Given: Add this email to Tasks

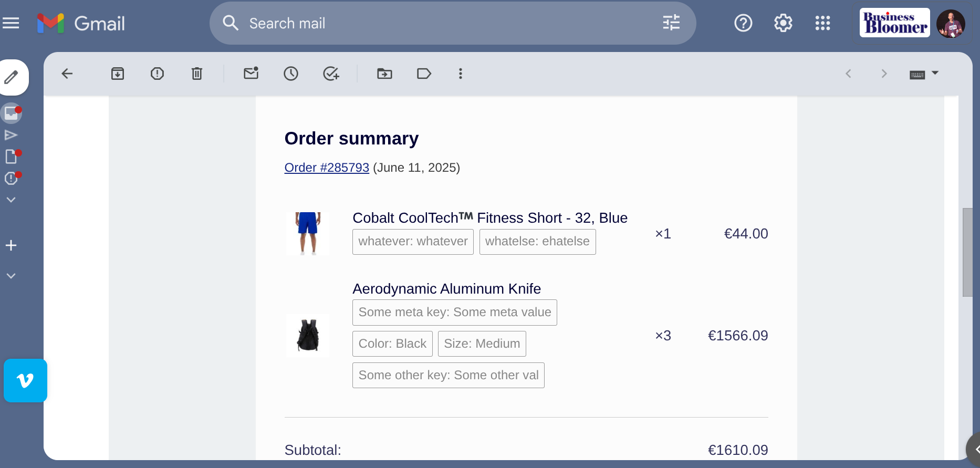Looking at the screenshot, I should point(331,74).
